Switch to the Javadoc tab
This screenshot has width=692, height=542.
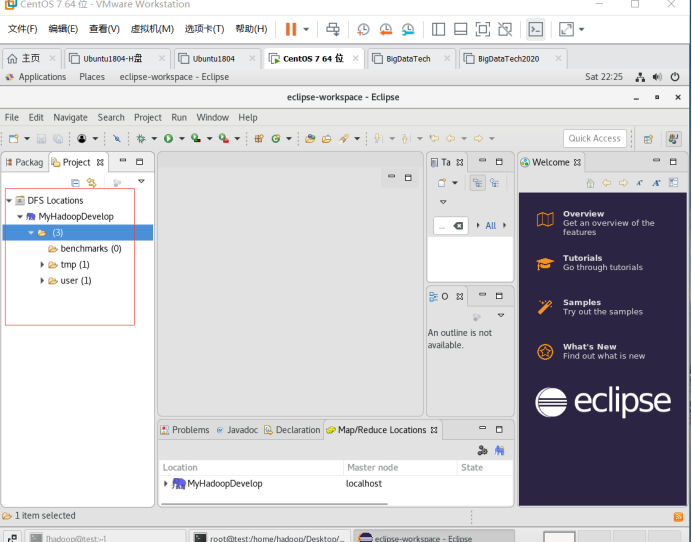237,430
